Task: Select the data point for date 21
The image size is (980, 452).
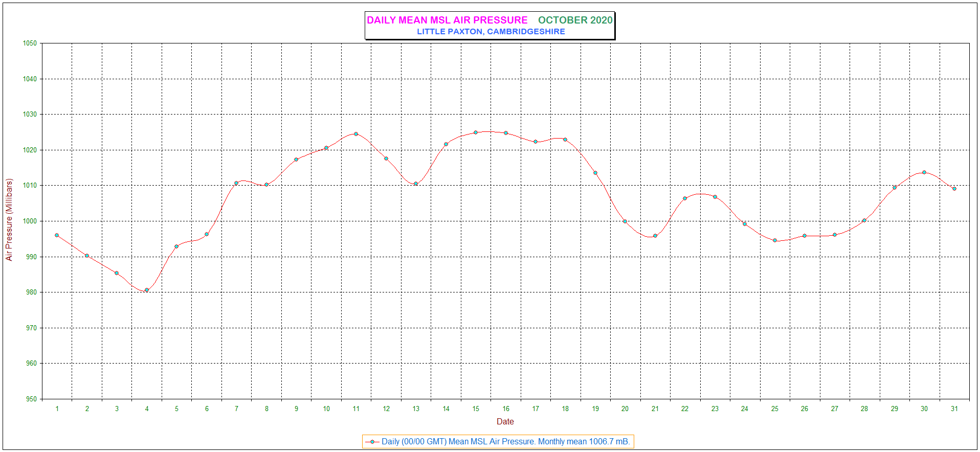Action: click(655, 236)
